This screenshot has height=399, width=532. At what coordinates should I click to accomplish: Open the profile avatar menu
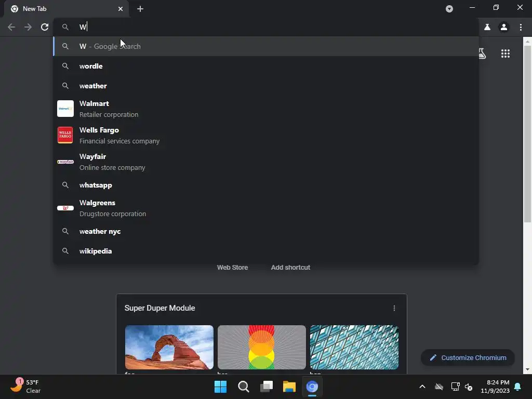click(504, 27)
